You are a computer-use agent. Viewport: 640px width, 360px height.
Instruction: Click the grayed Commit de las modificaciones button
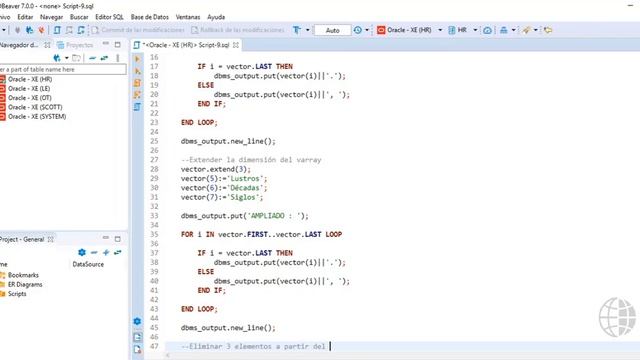click(138, 30)
